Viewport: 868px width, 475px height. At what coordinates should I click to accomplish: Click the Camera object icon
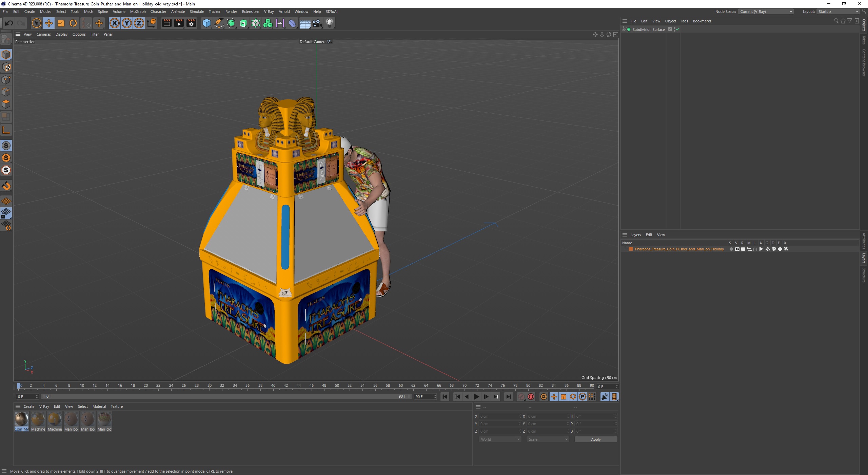[317, 23]
